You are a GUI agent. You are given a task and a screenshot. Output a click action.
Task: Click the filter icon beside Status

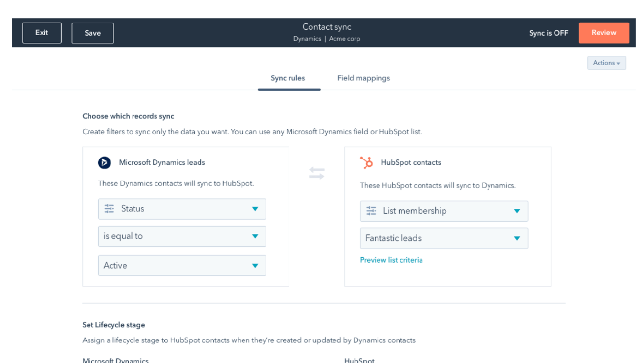pos(109,209)
